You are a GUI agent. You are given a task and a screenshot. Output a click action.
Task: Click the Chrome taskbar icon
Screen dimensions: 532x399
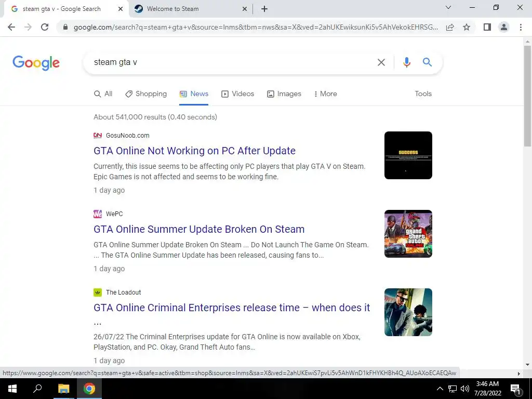click(89, 389)
